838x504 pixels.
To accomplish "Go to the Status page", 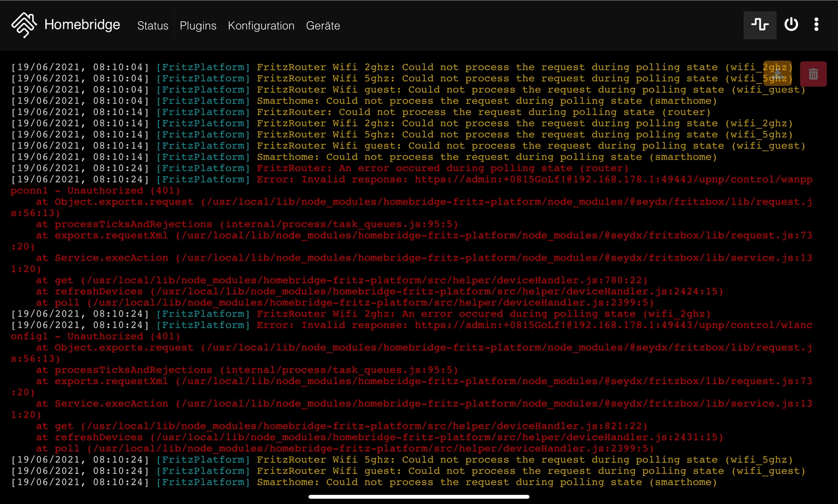I will coord(152,26).
